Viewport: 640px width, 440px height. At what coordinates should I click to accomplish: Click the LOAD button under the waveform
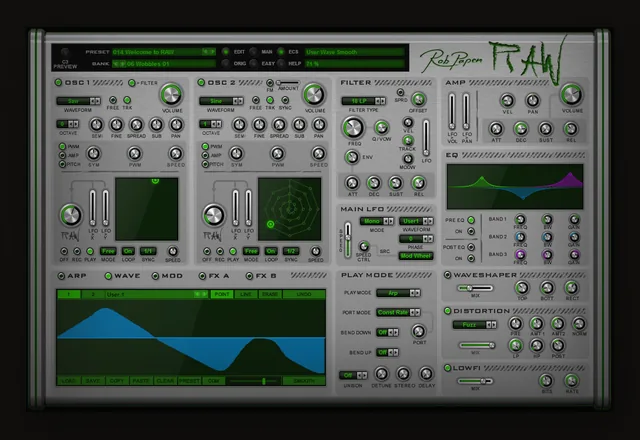(69, 381)
